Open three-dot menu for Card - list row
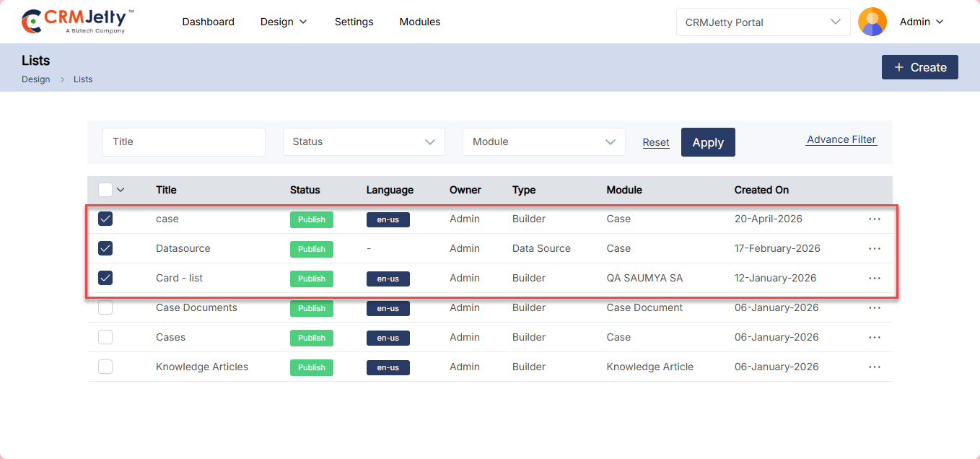 tap(874, 279)
